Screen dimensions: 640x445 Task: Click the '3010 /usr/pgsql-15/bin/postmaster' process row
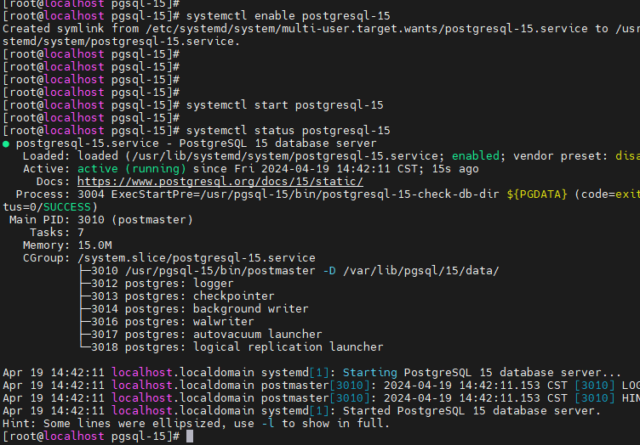pyautogui.click(x=290, y=271)
